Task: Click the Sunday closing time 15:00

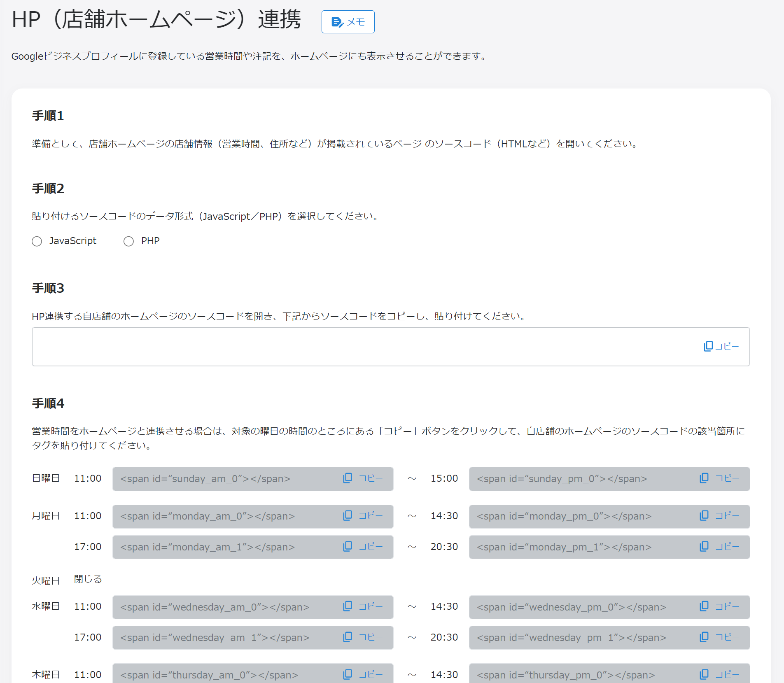Action: tap(444, 478)
